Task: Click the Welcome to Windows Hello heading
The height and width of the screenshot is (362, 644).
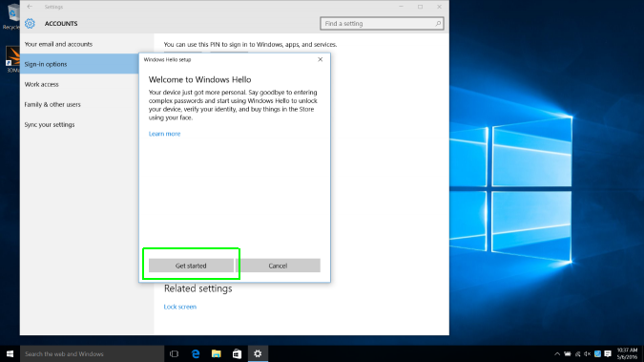Action: point(199,79)
